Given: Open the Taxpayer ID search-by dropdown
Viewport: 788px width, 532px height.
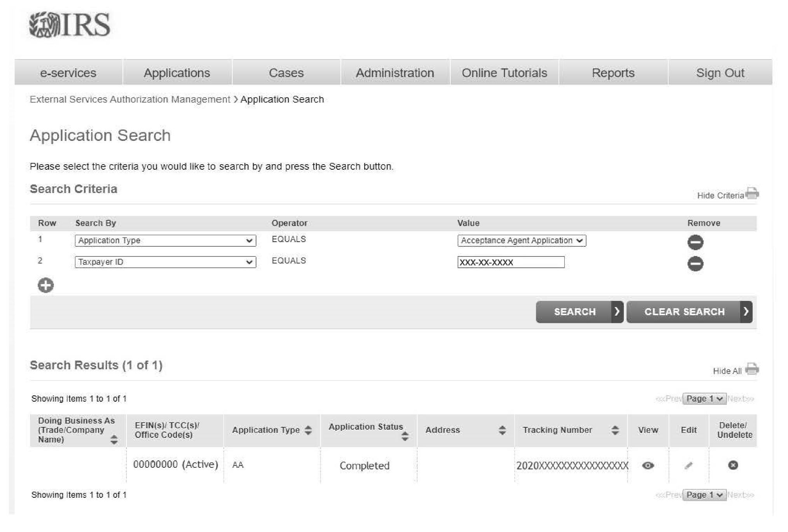Looking at the screenshot, I should pos(165,262).
